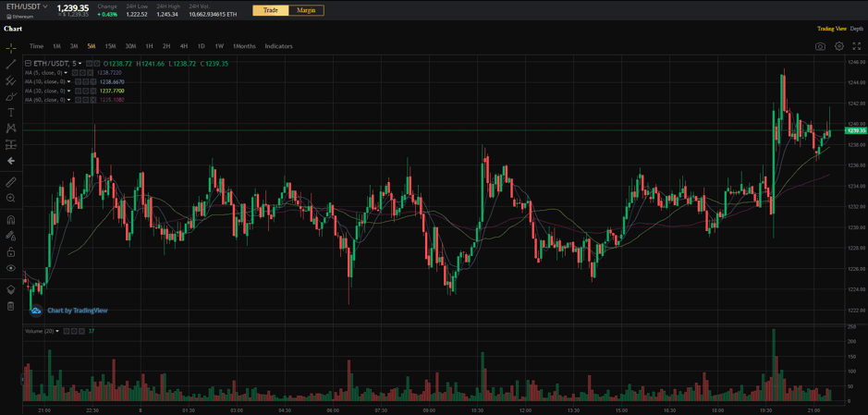Open chart settings gear icon
Image resolution: width=868 pixels, height=415 pixels.
pos(839,46)
